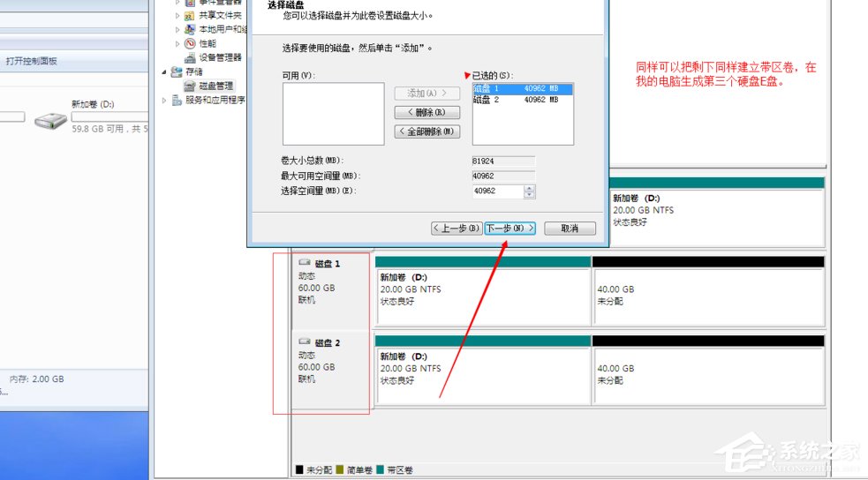The width and height of the screenshot is (868, 480).
Task: Click the 性能 performance icon
Action: click(x=190, y=43)
